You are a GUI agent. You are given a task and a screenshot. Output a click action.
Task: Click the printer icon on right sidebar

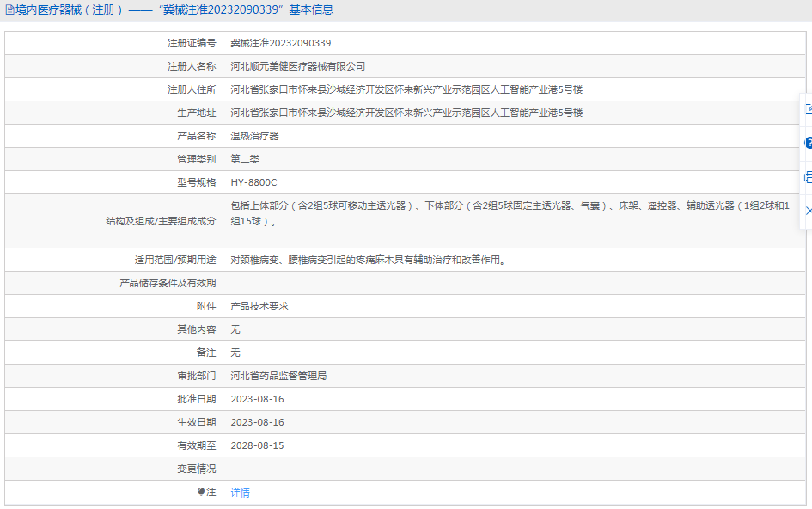click(x=809, y=177)
